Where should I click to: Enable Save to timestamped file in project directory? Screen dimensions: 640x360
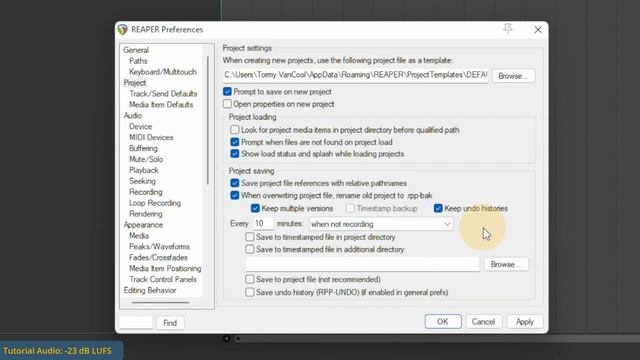coord(250,237)
